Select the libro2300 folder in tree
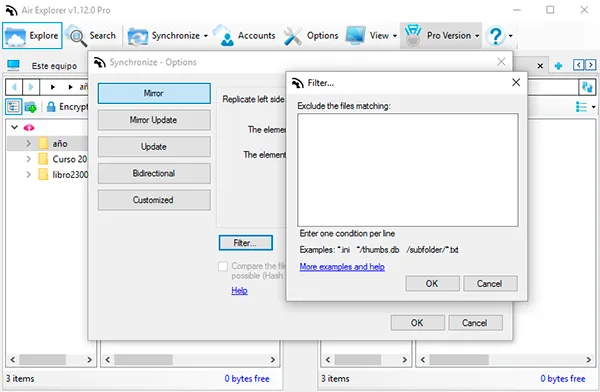This screenshot has height=392, width=600. [x=70, y=175]
